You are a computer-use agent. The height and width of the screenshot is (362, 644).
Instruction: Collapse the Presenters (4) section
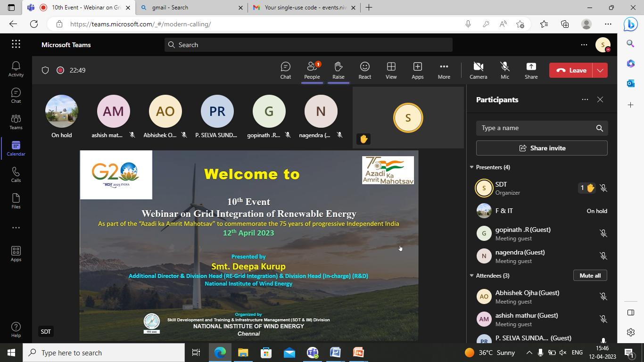coord(471,167)
